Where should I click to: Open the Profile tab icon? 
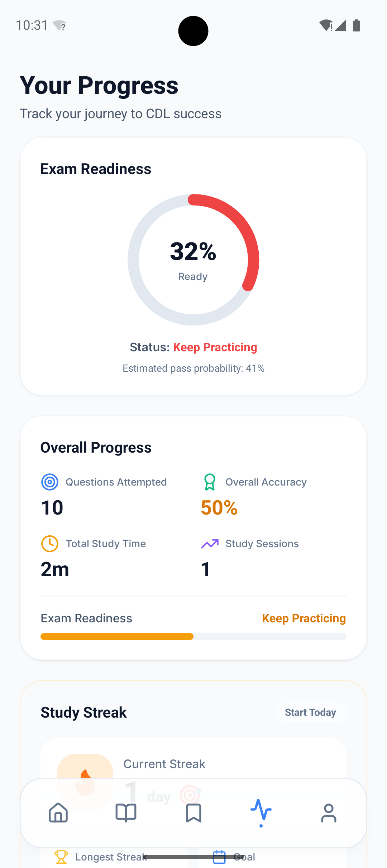329,813
